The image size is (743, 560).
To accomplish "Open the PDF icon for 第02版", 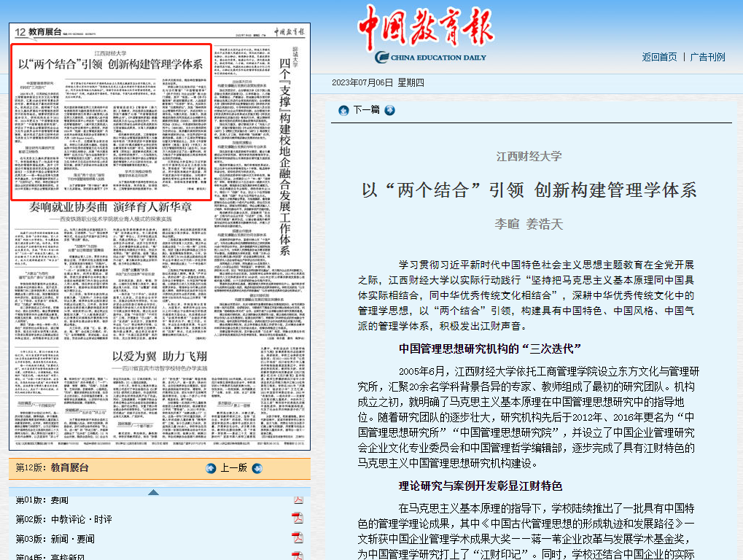I will pyautogui.click(x=297, y=518).
